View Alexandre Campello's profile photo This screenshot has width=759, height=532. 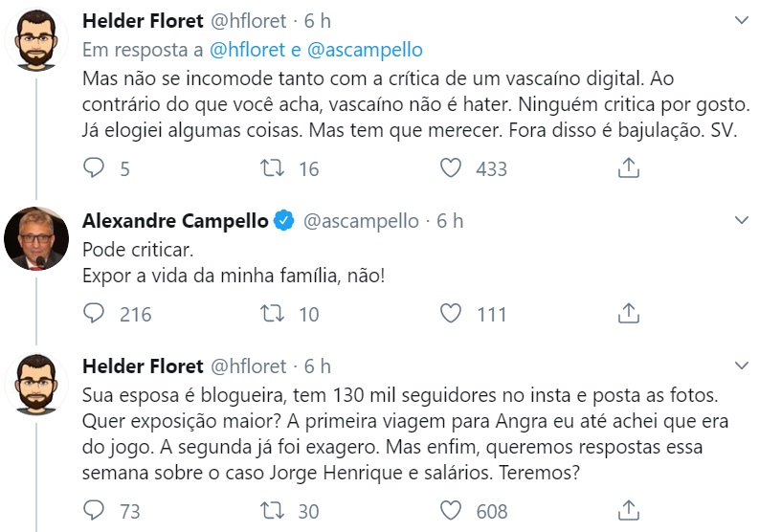coord(36,238)
